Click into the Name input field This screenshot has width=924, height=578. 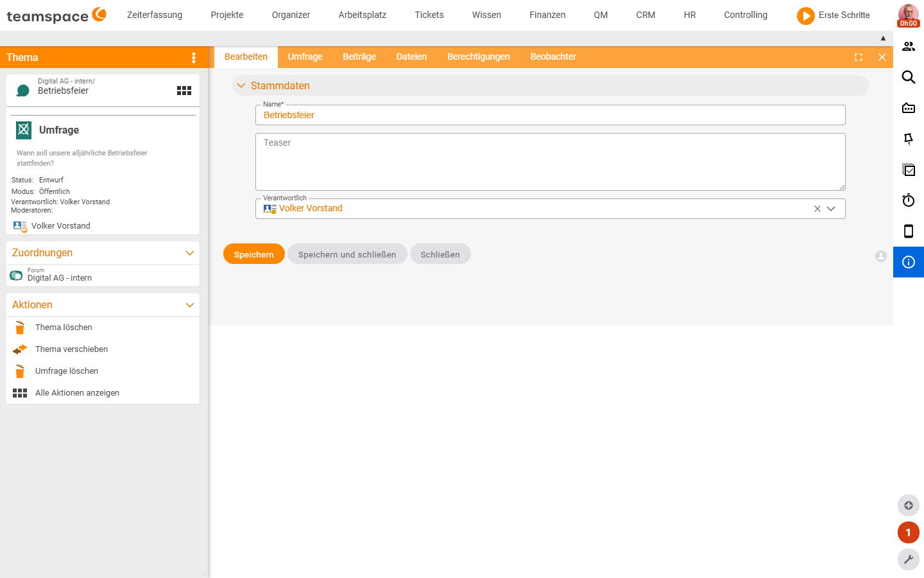(x=551, y=115)
